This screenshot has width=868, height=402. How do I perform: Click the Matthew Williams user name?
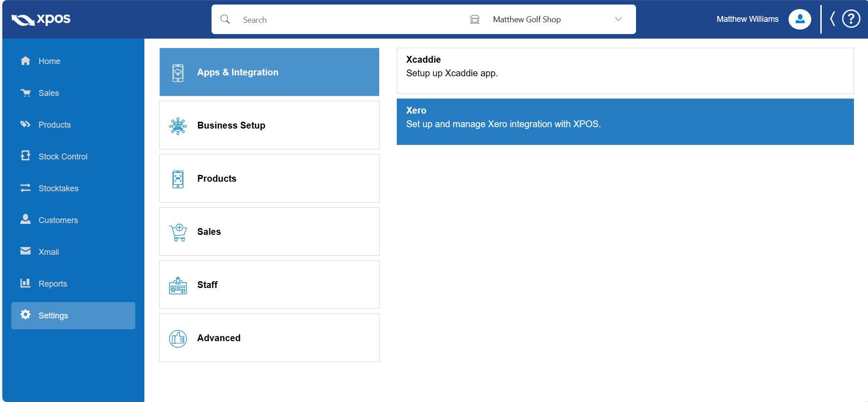click(747, 19)
